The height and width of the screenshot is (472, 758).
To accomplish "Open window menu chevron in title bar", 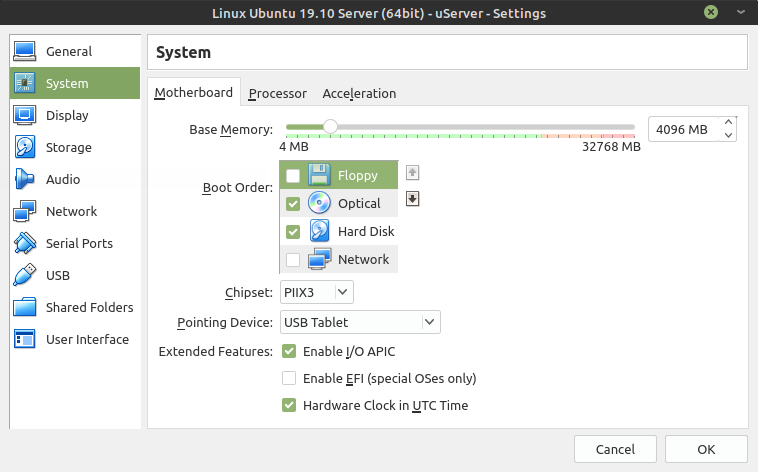I will click(741, 12).
